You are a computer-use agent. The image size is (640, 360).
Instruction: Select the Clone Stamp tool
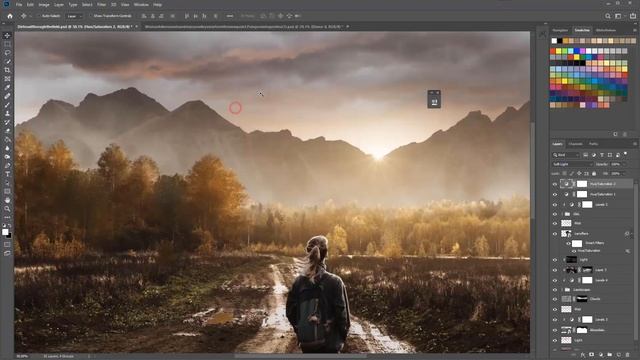[7, 113]
